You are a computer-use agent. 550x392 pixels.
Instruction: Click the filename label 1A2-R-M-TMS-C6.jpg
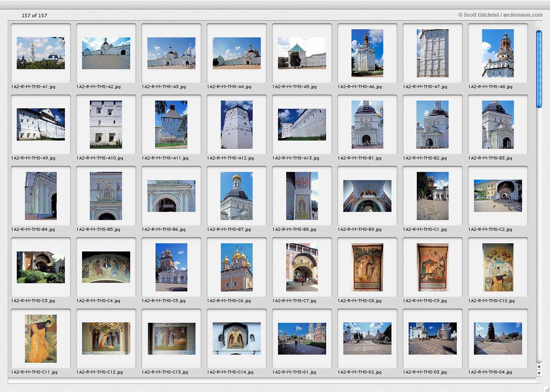[x=229, y=301]
